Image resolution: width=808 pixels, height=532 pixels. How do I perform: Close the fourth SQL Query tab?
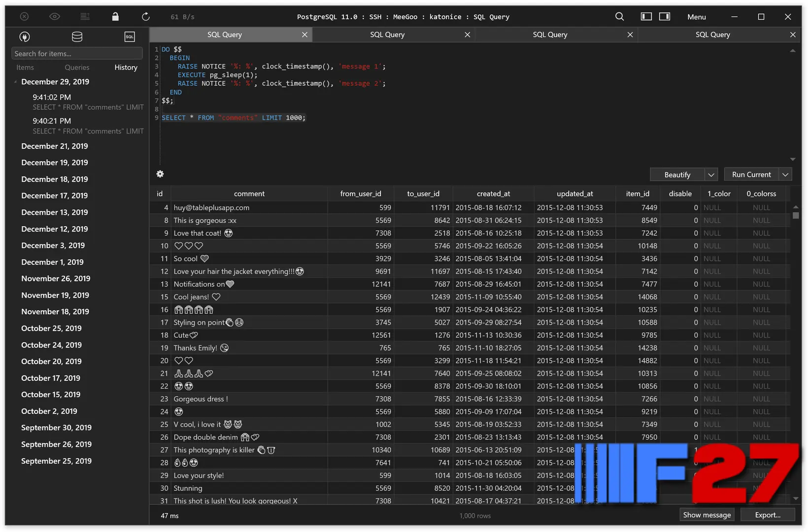792,34
